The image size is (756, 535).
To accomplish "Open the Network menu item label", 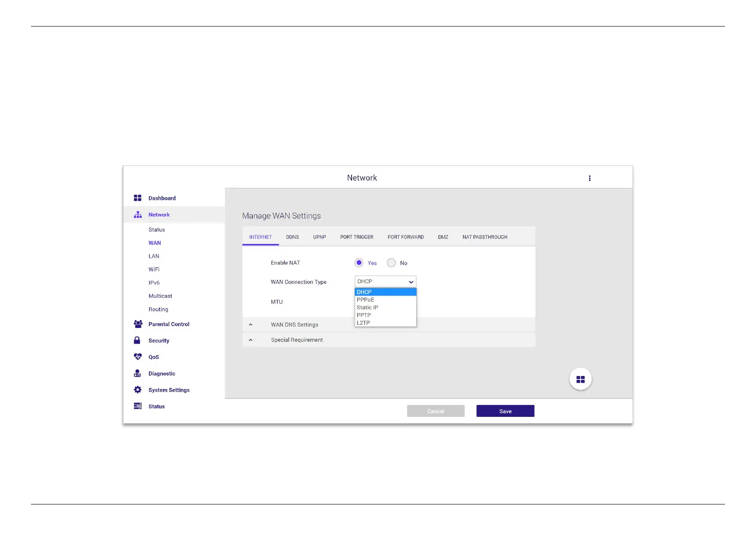I will (159, 215).
